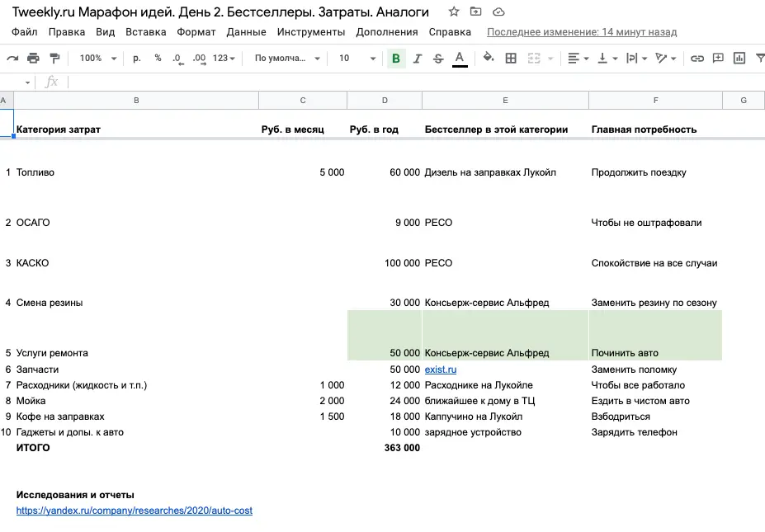This screenshot has height=532, width=765.
Task: Click the print icon in toolbar
Action: point(33,59)
